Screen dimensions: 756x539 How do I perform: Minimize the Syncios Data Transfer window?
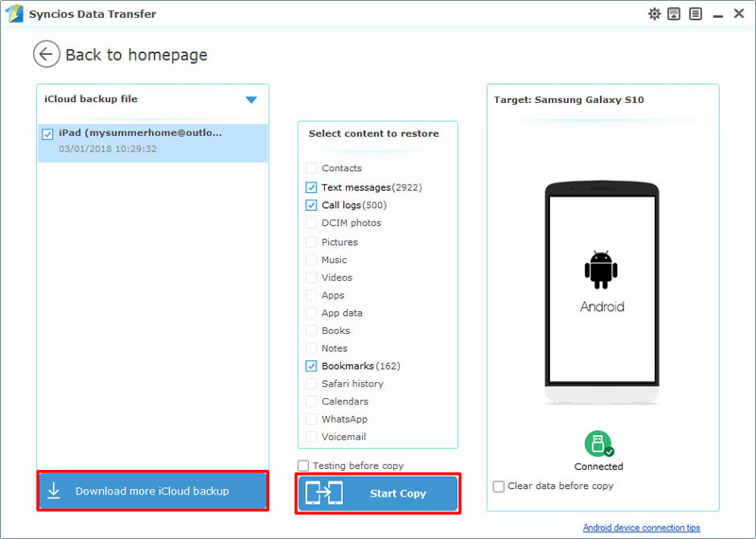[718, 16]
